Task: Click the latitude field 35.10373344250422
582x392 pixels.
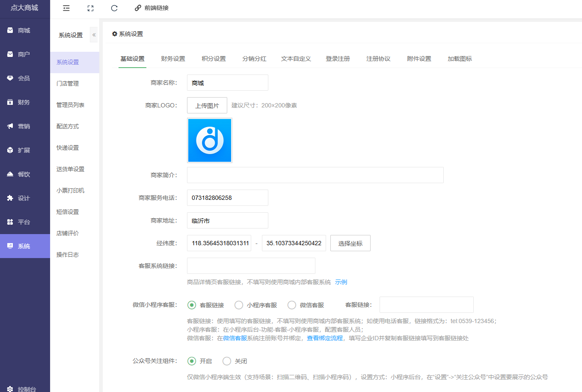Action: [x=294, y=243]
